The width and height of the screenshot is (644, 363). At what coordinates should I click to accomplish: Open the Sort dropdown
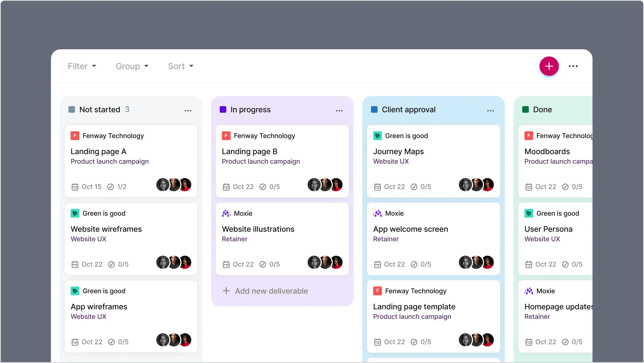click(x=180, y=66)
